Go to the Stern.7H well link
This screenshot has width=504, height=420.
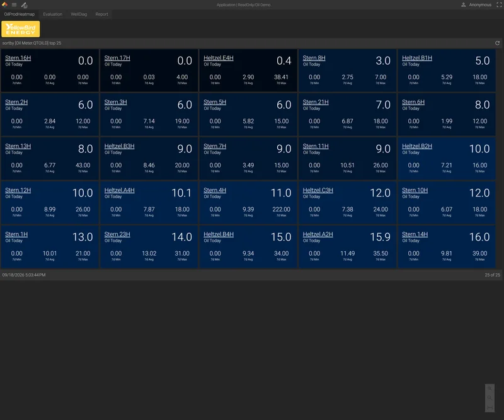[x=215, y=146]
